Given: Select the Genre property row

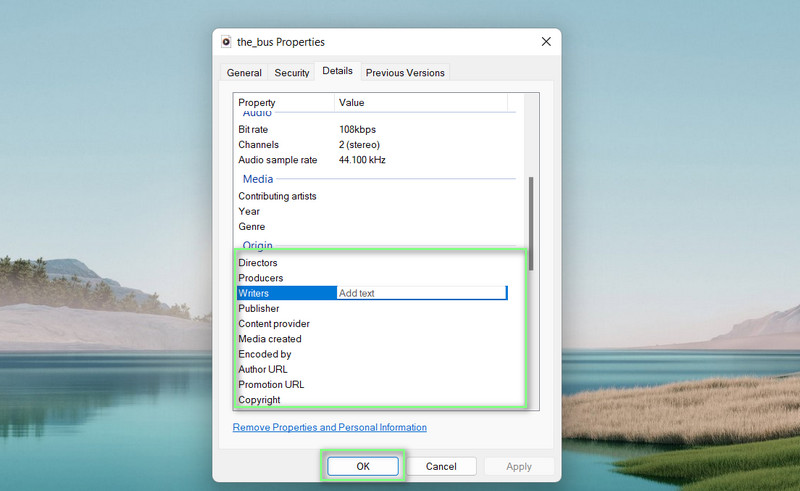Looking at the screenshot, I should click(x=252, y=227).
